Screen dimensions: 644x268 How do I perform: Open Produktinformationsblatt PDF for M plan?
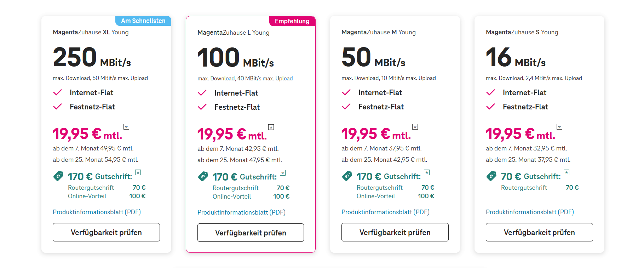[385, 212]
